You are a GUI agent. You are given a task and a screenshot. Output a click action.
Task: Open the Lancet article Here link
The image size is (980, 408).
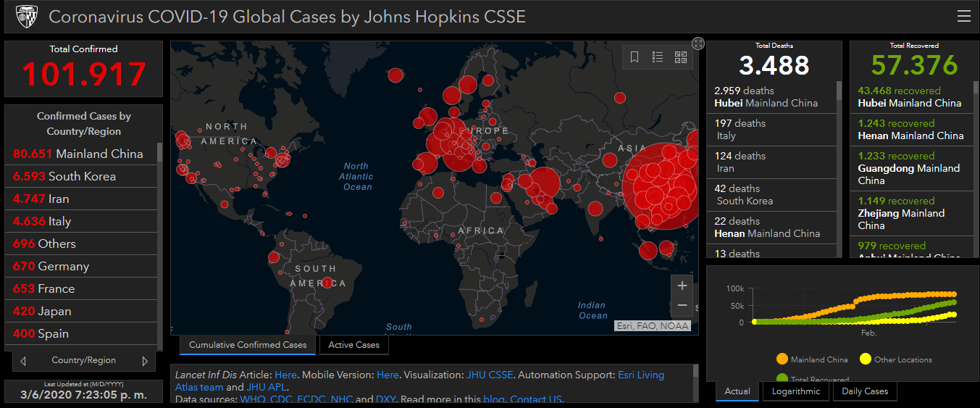(x=285, y=375)
